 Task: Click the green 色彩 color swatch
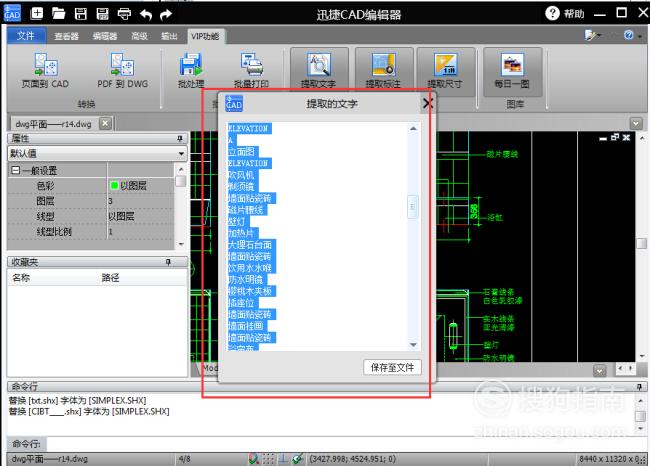tap(114, 185)
